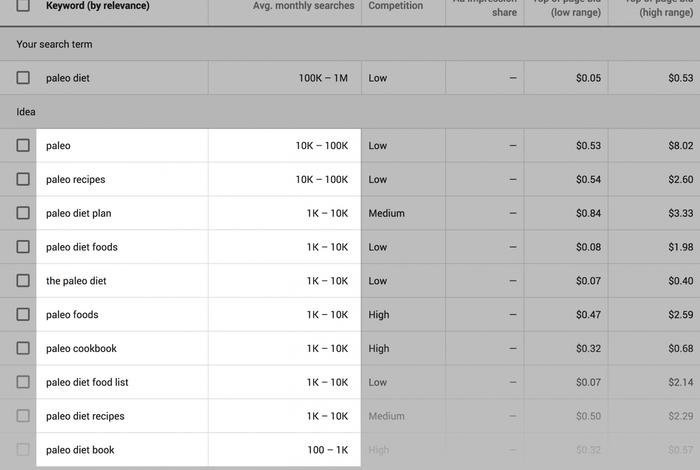Click the $8.02 high range bid cell

[x=680, y=146]
